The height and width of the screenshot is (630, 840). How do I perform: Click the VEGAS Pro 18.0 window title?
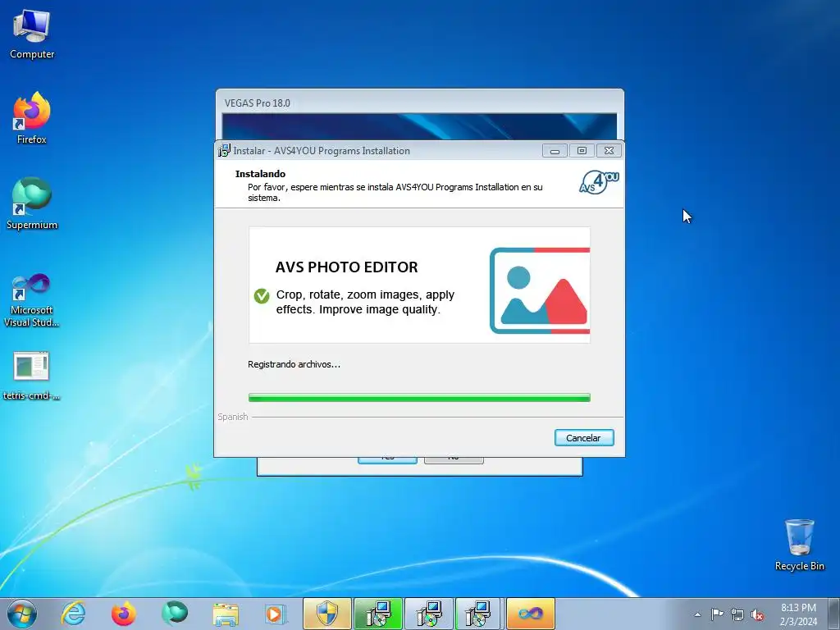pos(257,103)
